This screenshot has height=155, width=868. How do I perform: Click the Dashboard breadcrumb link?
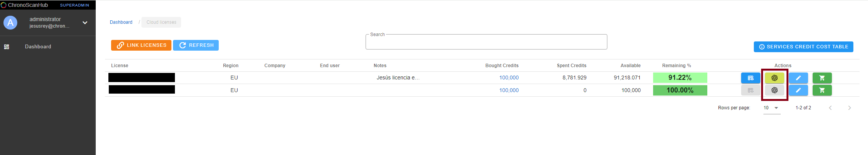pos(121,22)
